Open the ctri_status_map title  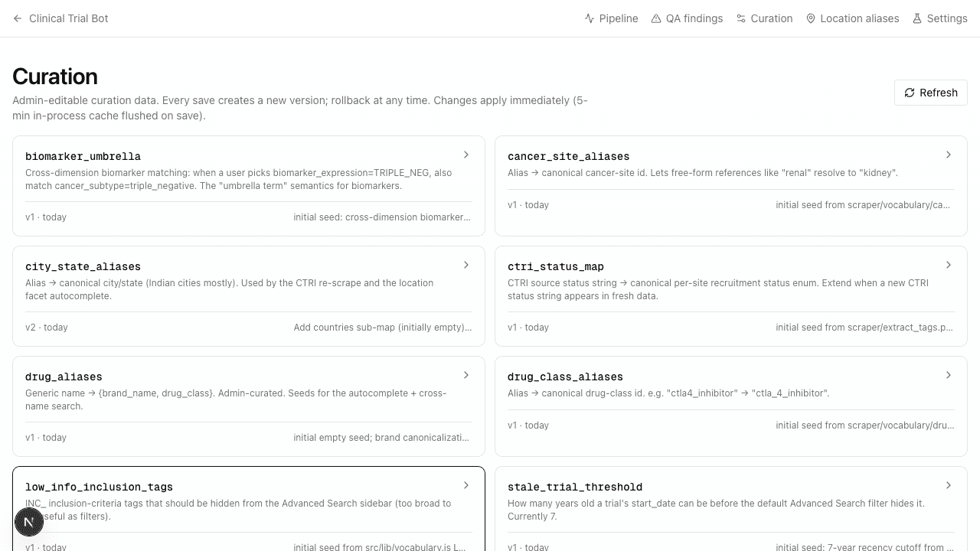(556, 266)
